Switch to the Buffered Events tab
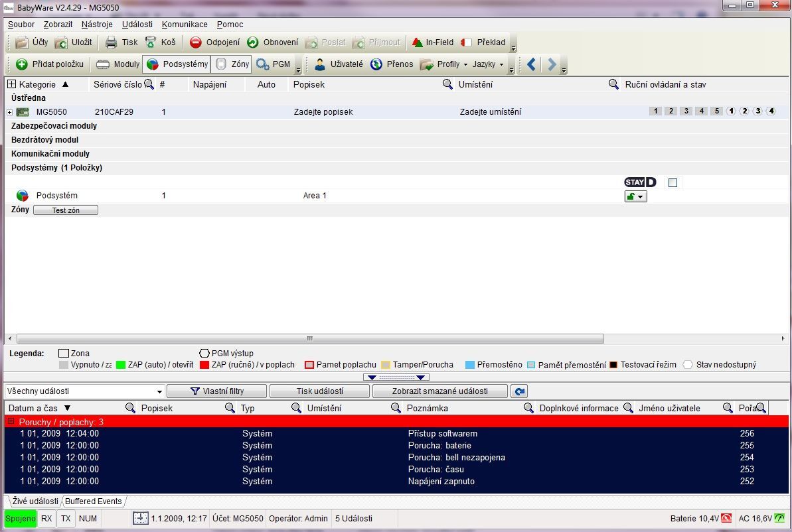The width and height of the screenshot is (792, 532). (x=94, y=501)
